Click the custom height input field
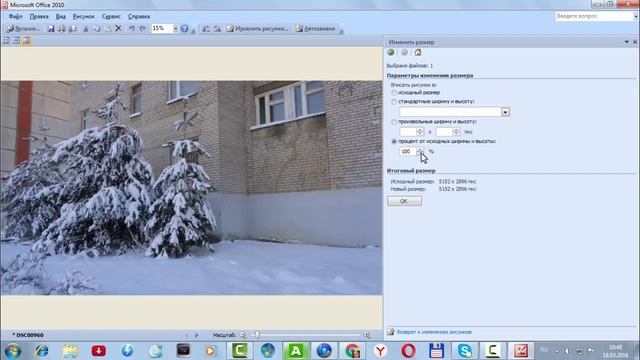Screen dimensions: 640x360 pyautogui.click(x=444, y=132)
